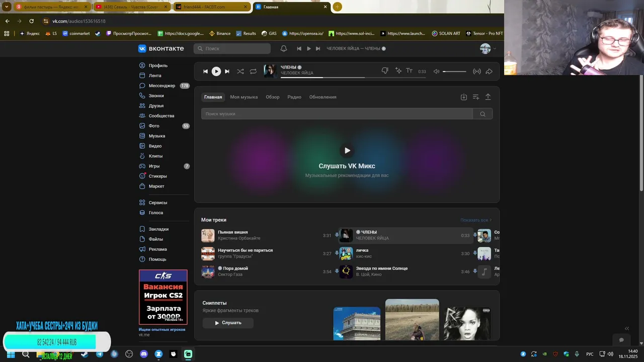Open the Binance bookmark
This screenshot has width=644, height=362.
pos(220,34)
